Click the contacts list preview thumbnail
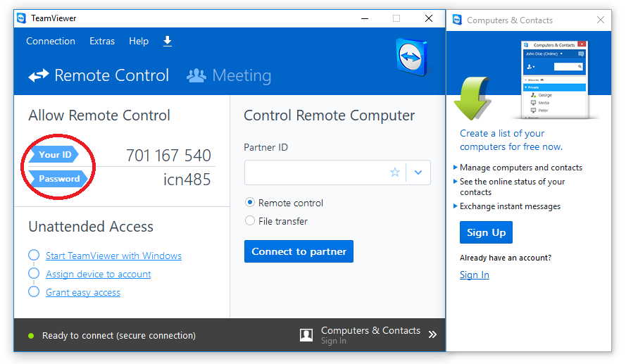Viewport: 626px width, 364px height. click(x=555, y=80)
